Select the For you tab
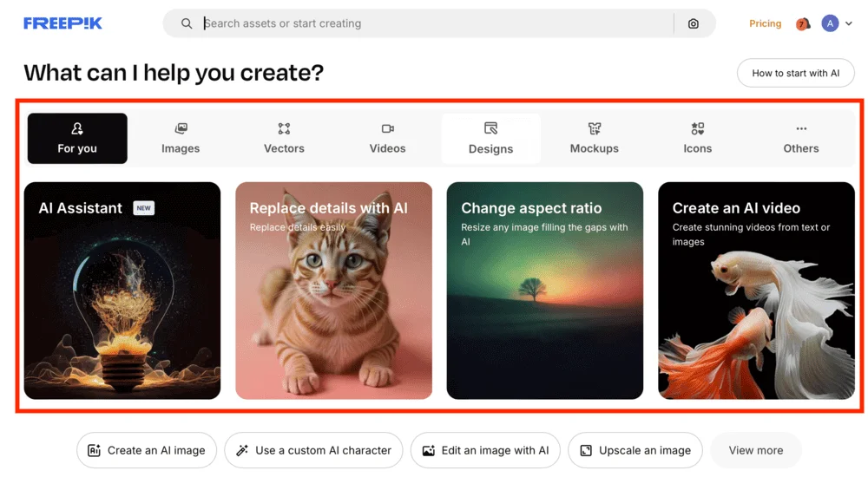 pos(77,139)
